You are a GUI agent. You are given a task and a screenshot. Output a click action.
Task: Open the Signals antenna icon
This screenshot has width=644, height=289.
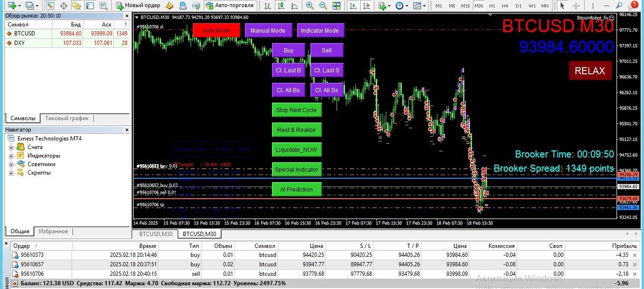[x=196, y=5]
